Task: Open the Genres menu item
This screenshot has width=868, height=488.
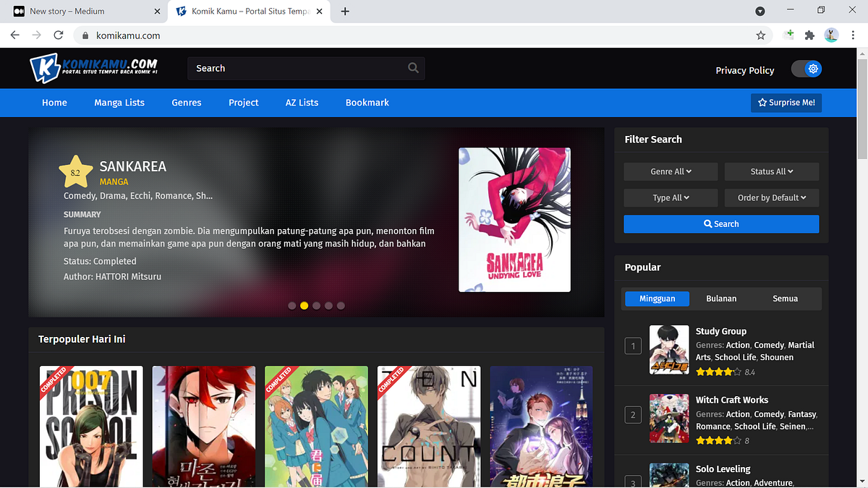Action: click(x=187, y=103)
